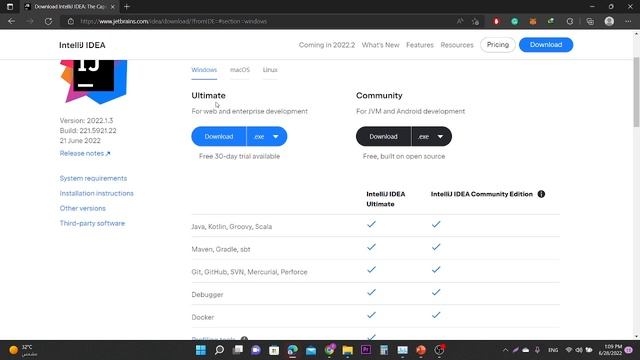
Task: Click the Java, Kotlin, Groovy, Scala row text
Action: click(231, 227)
